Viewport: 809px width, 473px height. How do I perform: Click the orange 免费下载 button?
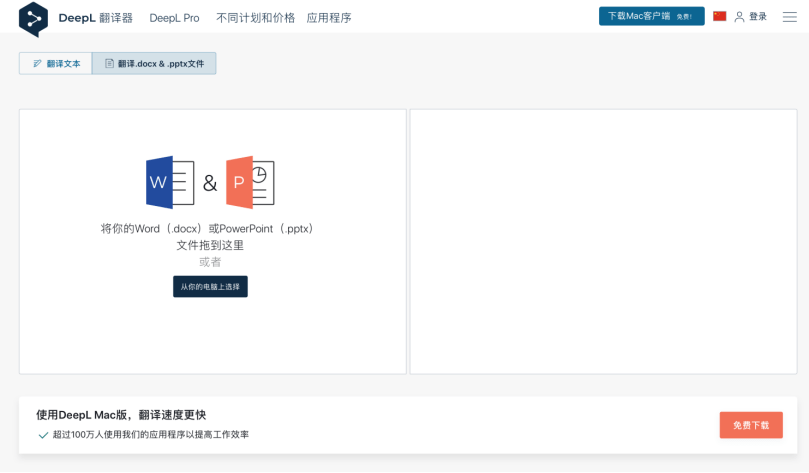coord(750,425)
